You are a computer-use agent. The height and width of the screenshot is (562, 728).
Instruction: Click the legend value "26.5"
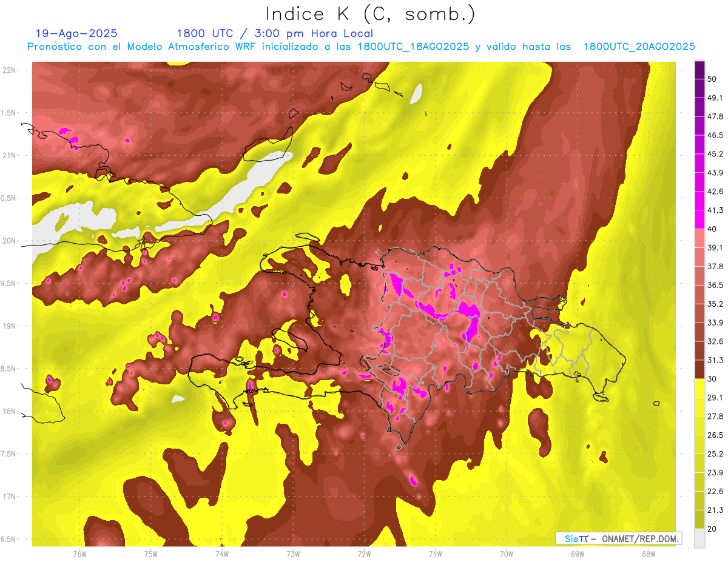click(715, 435)
